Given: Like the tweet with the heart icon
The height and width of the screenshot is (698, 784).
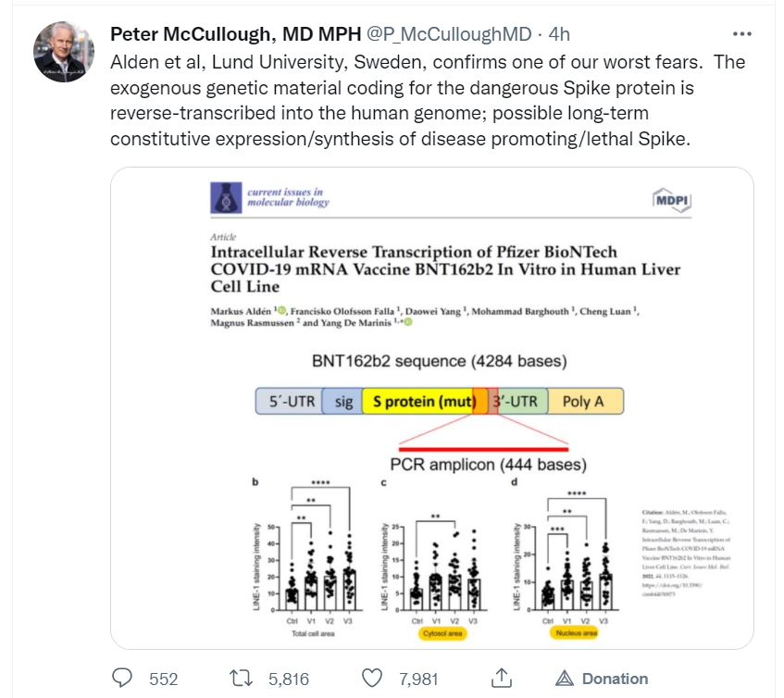Looking at the screenshot, I should click(x=372, y=679).
